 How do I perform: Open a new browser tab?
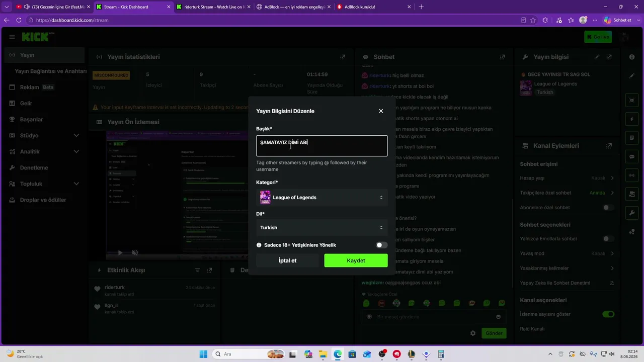[x=421, y=7]
